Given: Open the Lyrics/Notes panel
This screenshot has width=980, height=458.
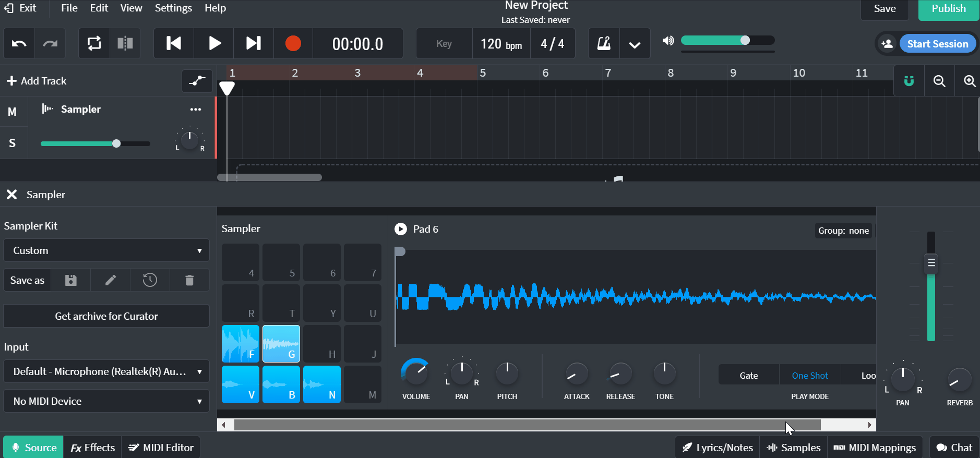Looking at the screenshot, I should pyautogui.click(x=718, y=448).
